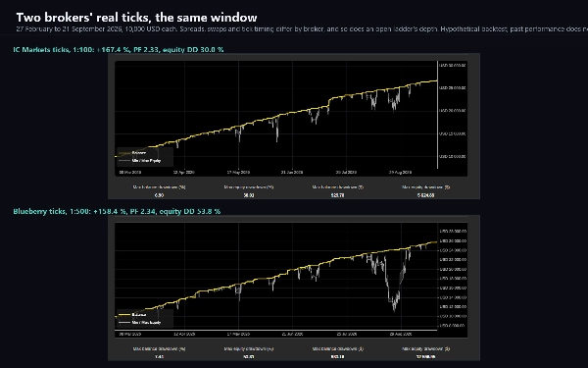The image size is (588, 368).
Task: Click Balance legend entry in Blueberry chart
Action: pos(139,315)
